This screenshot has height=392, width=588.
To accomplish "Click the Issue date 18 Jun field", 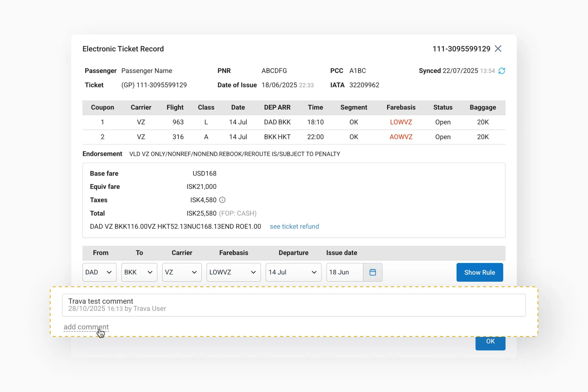I will [344, 272].
